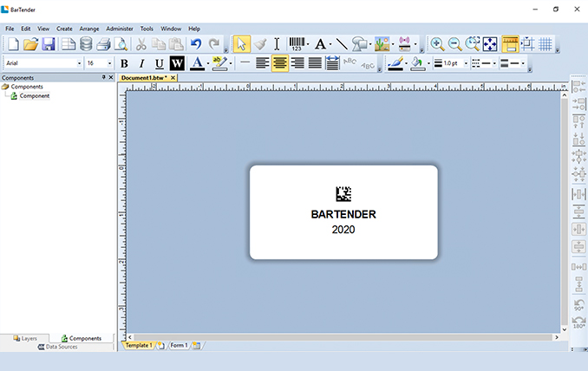
Task: Insert a shape using the shapes tool
Action: point(359,44)
